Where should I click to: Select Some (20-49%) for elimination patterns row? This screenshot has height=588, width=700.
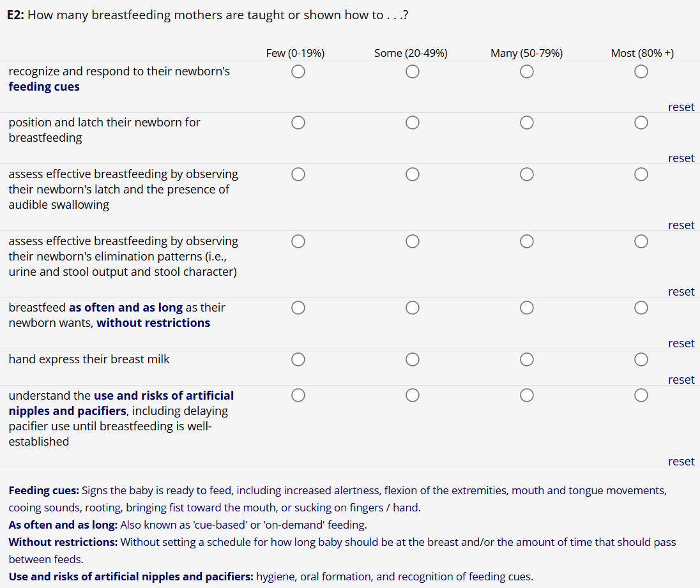[413, 241]
